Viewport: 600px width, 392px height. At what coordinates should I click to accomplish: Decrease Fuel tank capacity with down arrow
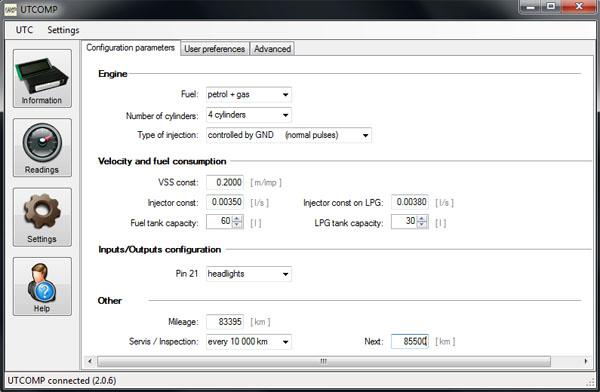pyautogui.click(x=237, y=225)
